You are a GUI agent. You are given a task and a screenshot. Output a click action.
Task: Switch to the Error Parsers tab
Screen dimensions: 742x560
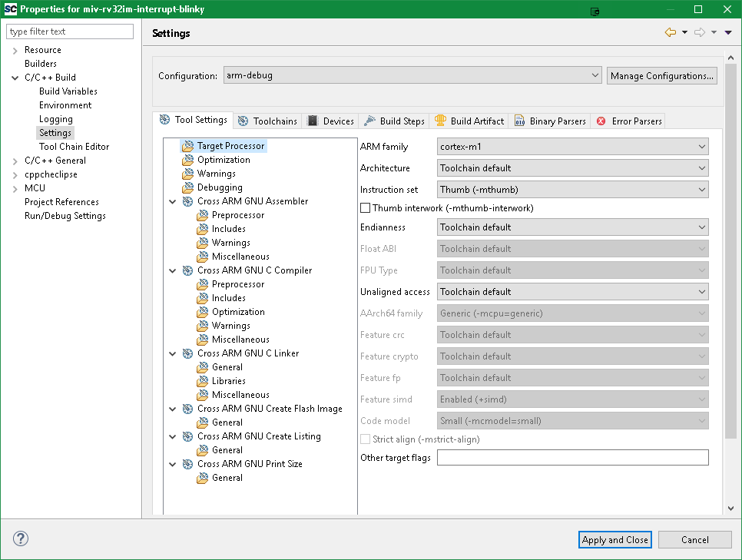click(x=629, y=121)
